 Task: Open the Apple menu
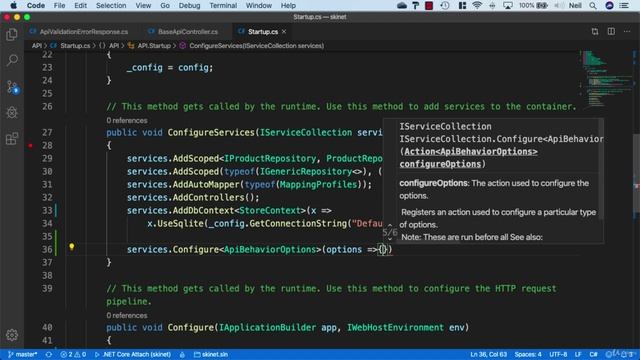coord(13,5)
